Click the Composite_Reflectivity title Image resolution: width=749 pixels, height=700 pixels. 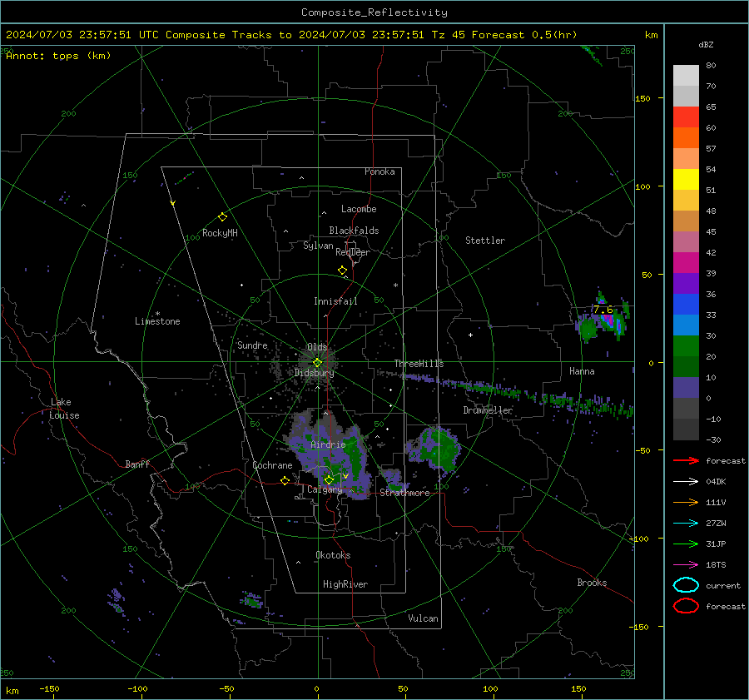coord(374,12)
